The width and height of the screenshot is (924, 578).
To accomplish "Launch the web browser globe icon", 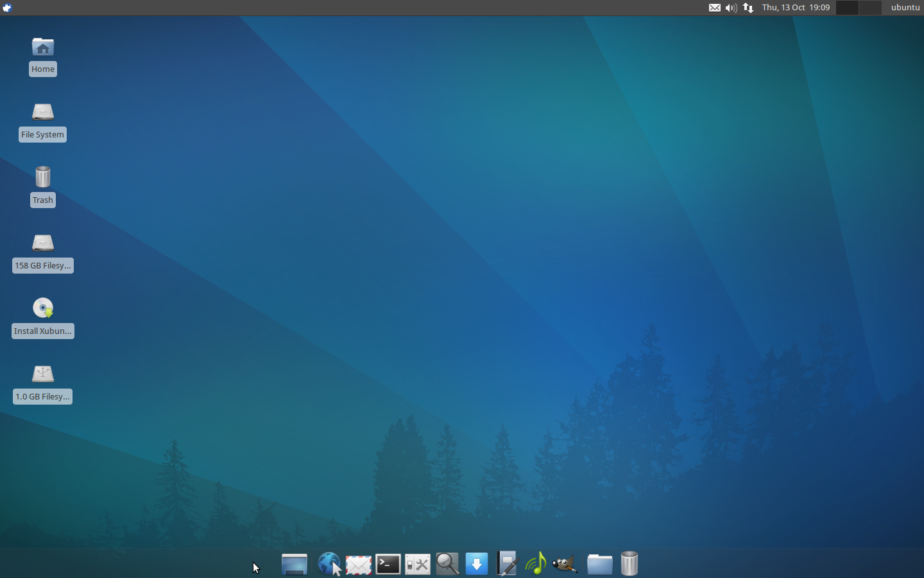I will (x=329, y=564).
